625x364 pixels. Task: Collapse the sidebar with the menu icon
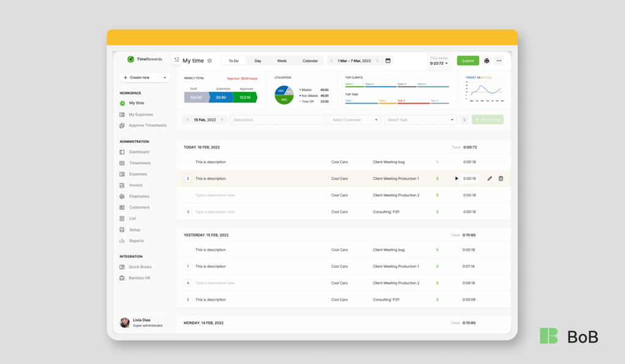tap(176, 60)
